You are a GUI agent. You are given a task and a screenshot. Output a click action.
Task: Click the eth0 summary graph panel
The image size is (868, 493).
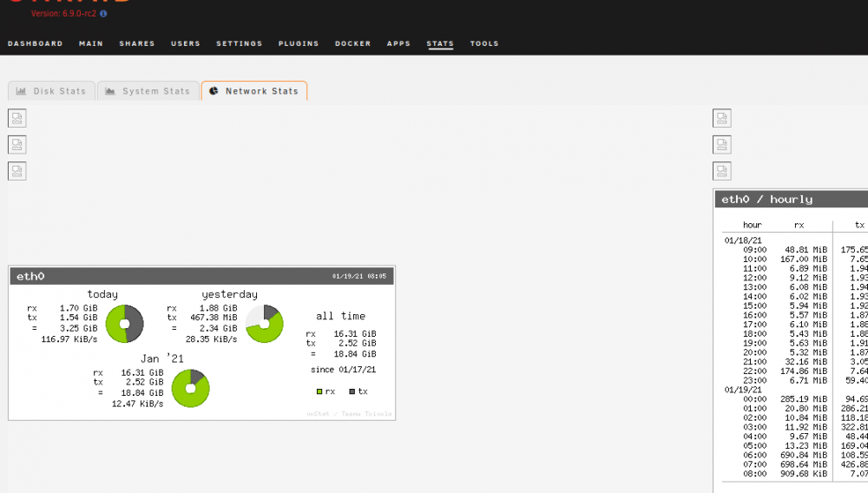201,343
